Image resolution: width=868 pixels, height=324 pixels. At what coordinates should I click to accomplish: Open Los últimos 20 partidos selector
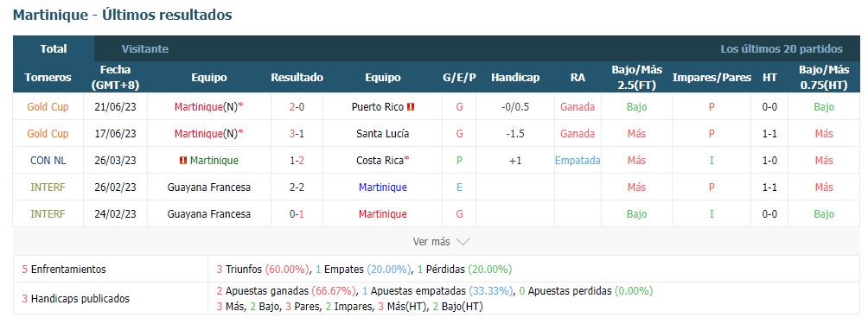tap(781, 49)
